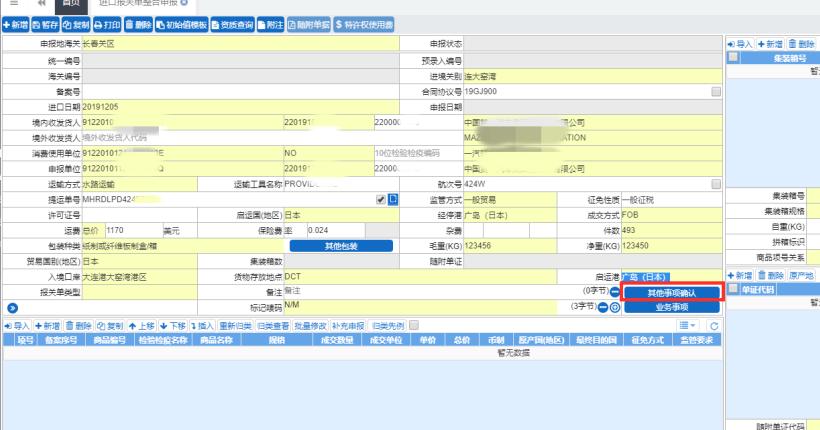The height and width of the screenshot is (430, 820).
Task: Click 导入 in the container panel
Action: pos(739,44)
